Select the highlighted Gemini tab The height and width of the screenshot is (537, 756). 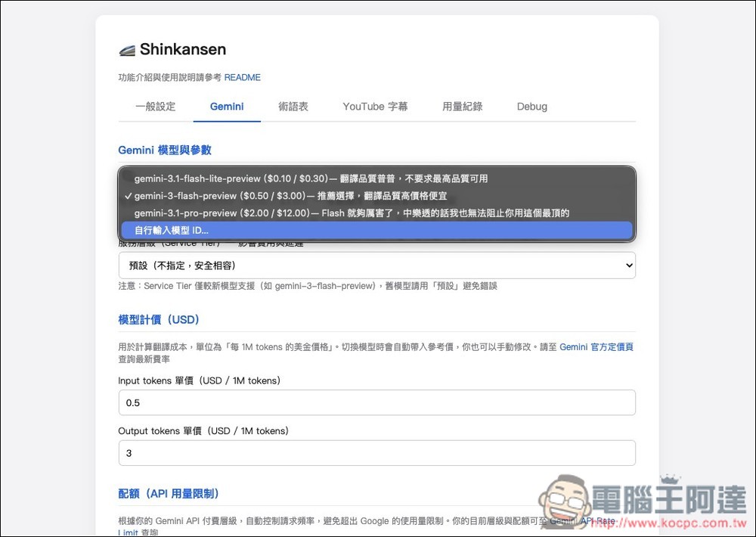pos(227,107)
